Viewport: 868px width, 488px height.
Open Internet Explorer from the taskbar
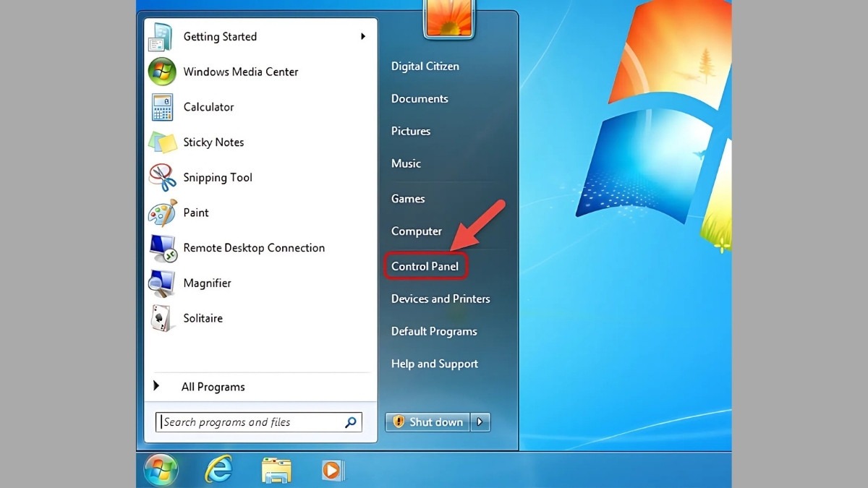click(x=218, y=470)
